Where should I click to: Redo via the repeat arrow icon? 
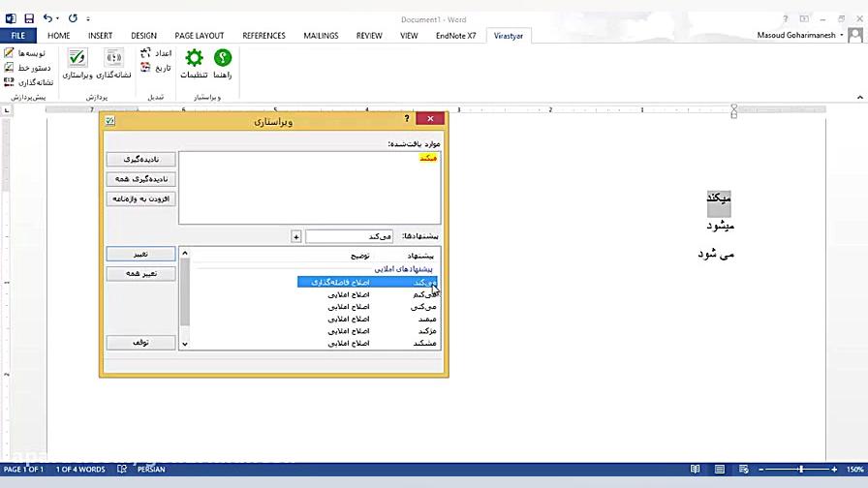click(73, 18)
